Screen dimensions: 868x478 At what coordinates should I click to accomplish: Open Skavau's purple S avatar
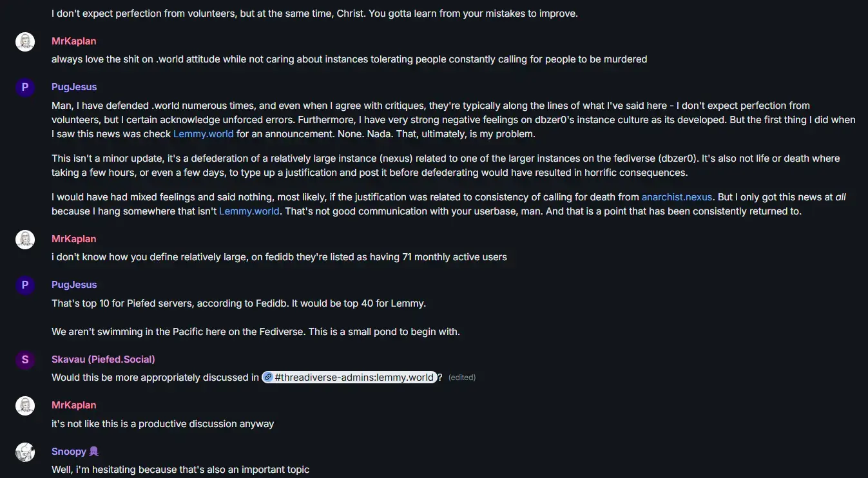coord(25,360)
